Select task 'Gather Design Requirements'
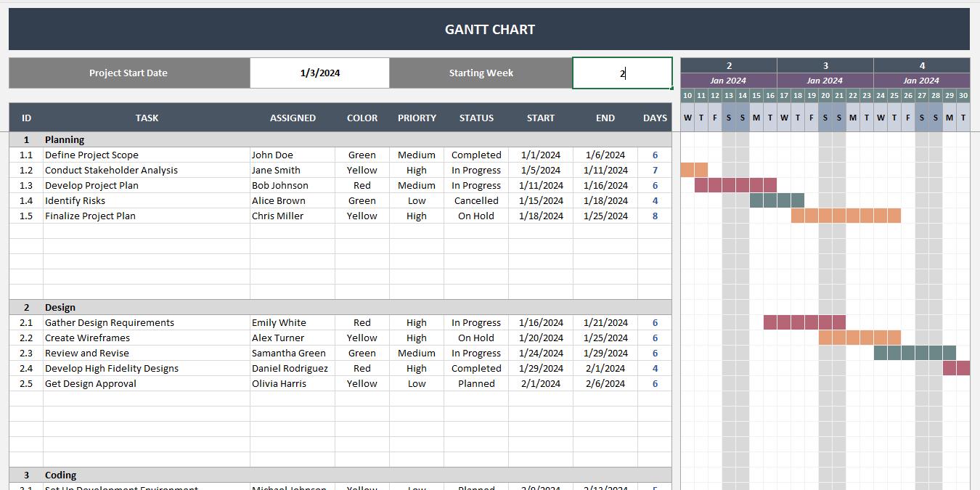The width and height of the screenshot is (980, 490). [x=147, y=322]
